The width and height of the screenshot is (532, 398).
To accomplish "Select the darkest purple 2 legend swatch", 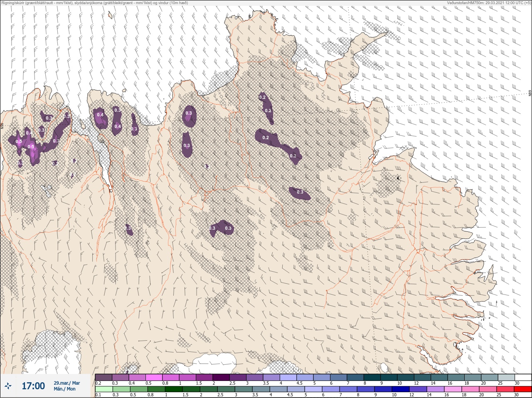I will (221, 377).
